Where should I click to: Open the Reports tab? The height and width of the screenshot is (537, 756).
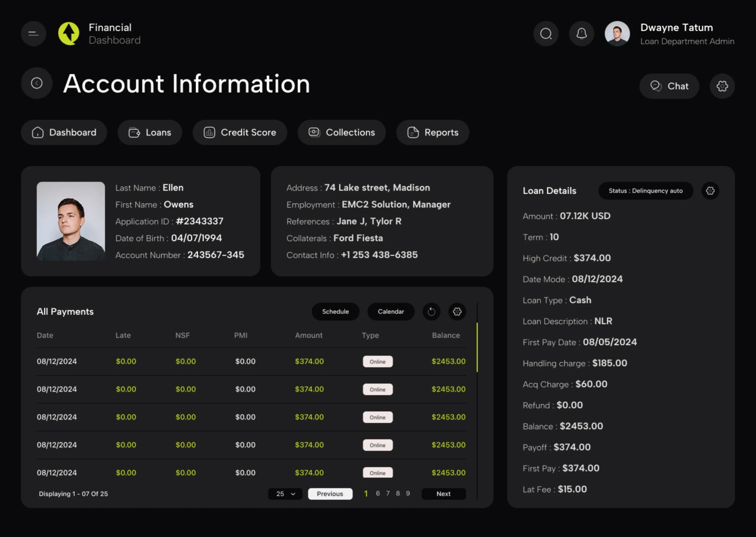coord(433,132)
